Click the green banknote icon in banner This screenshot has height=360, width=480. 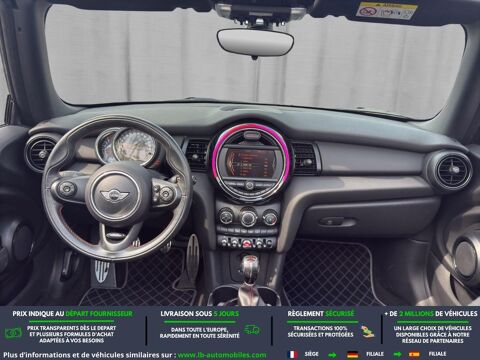coord(13,332)
